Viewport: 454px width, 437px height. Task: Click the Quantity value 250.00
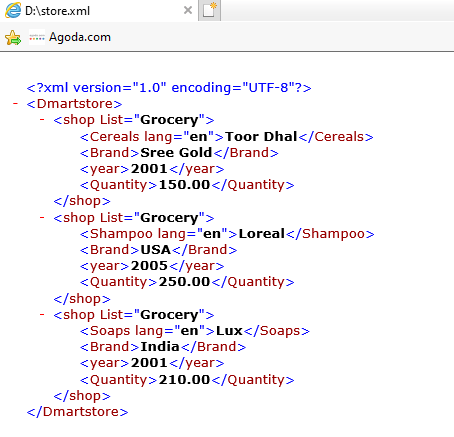pos(184,282)
